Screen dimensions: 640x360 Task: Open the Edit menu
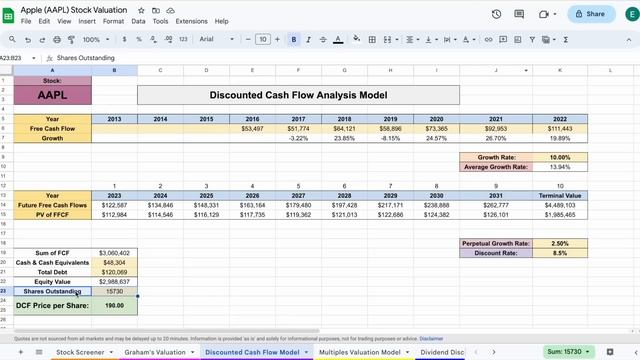(44, 21)
